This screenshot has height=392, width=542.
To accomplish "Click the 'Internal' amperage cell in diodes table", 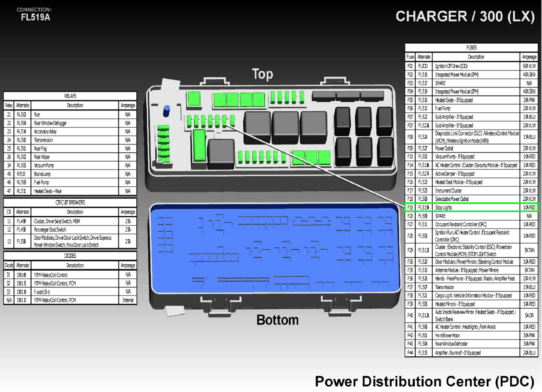I will (128, 300).
